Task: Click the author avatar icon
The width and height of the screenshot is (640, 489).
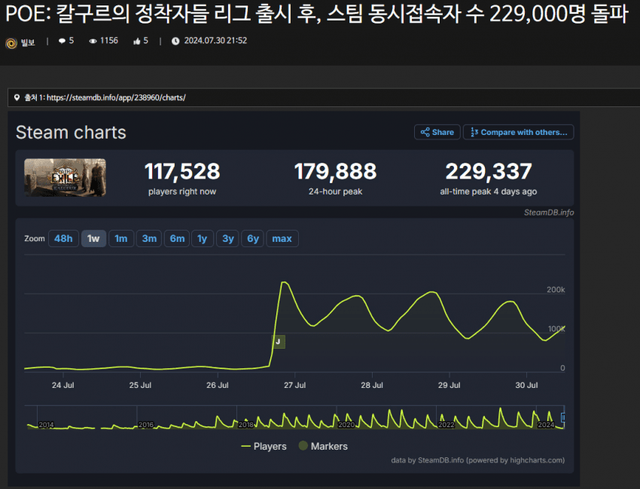Action: (11, 42)
